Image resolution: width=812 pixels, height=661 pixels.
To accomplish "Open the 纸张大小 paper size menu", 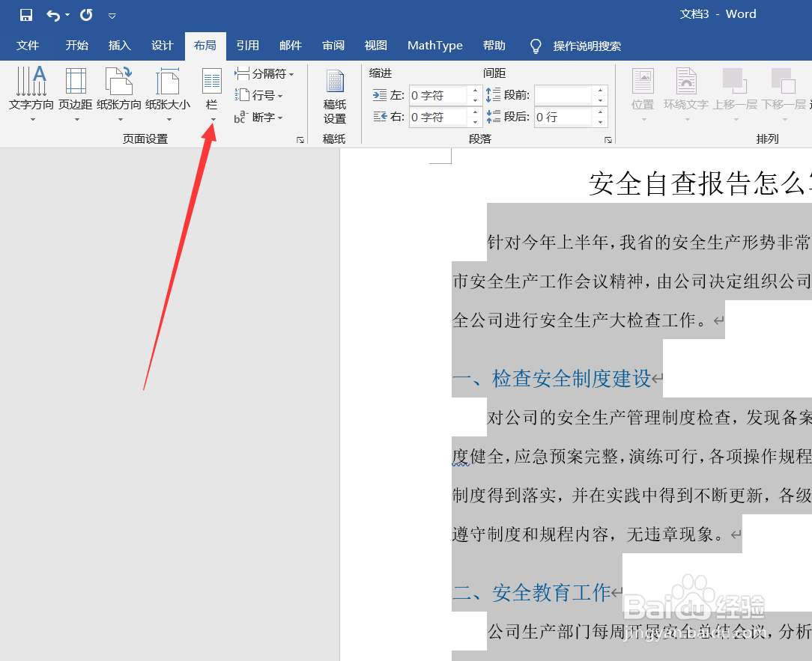I will click(168, 94).
